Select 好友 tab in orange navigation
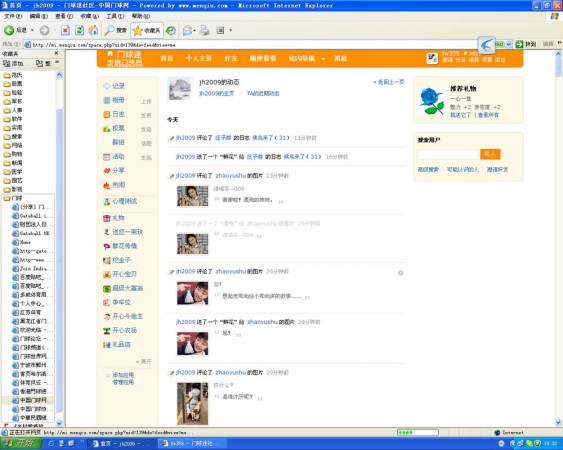 tap(231, 58)
